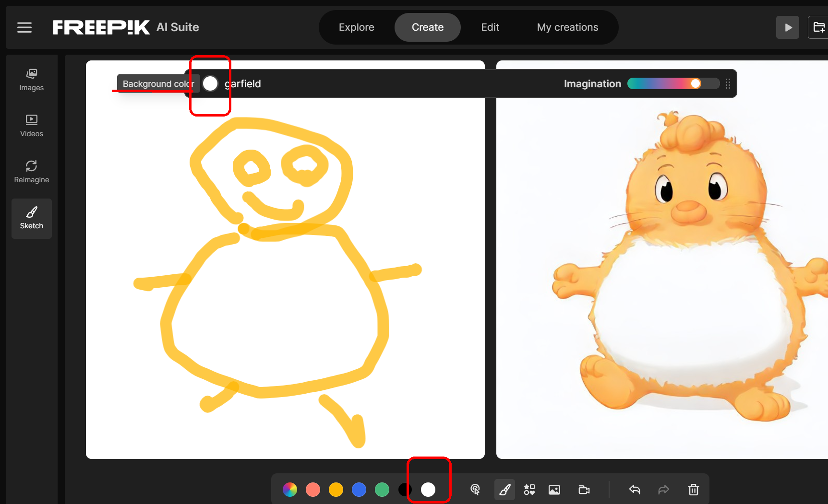Open the Reimagine tool in the sidebar
This screenshot has width=828, height=504.
click(32, 172)
